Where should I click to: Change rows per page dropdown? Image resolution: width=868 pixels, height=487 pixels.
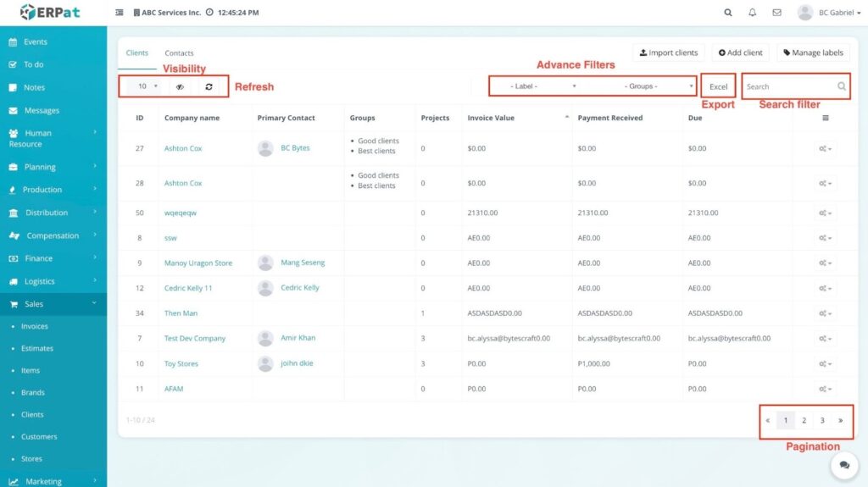[147, 86]
